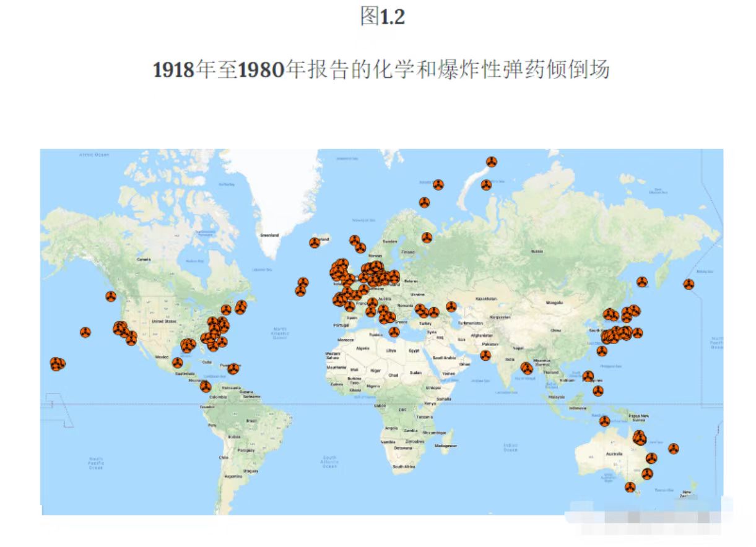Select the marker off northern Norway's coast
The height and width of the screenshot is (547, 756).
(424, 202)
